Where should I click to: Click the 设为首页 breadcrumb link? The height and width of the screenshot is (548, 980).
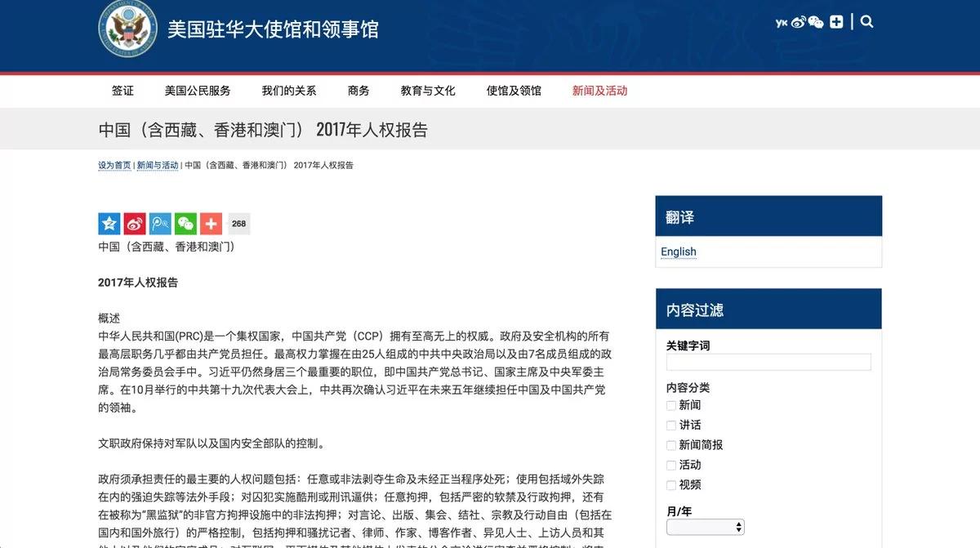(114, 165)
